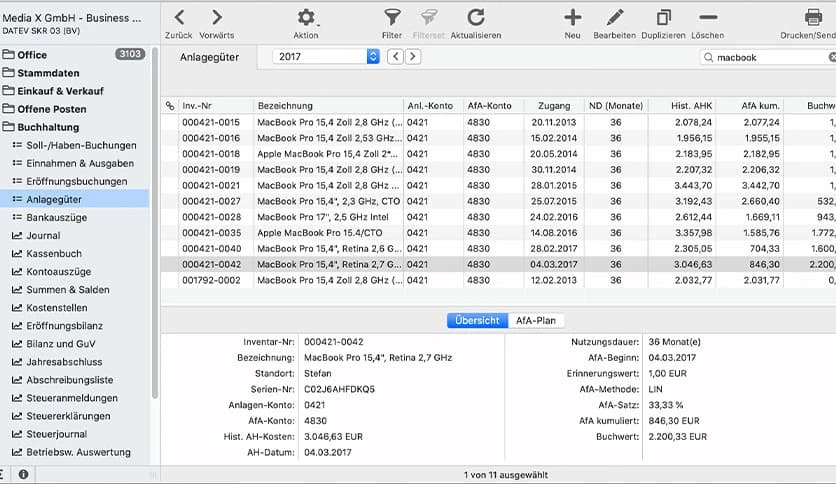836x484 pixels.
Task: Select row 000421-0015
Action: [x=499, y=122]
